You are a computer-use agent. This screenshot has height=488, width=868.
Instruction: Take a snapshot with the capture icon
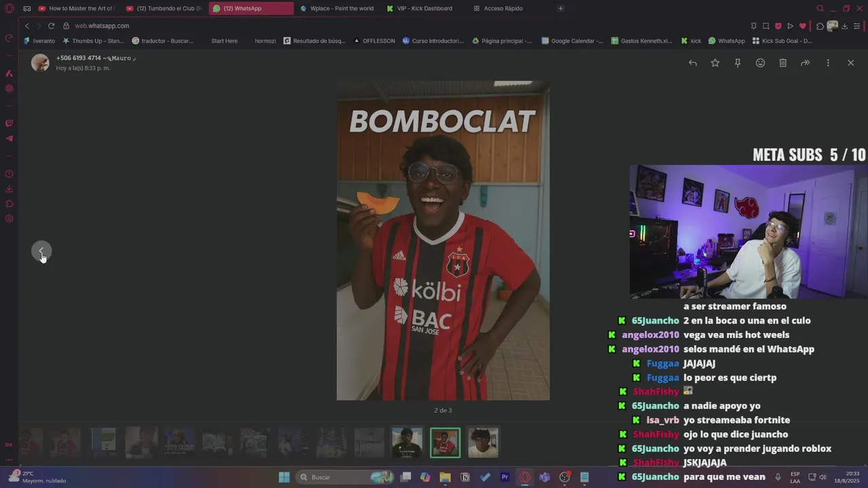(x=766, y=26)
